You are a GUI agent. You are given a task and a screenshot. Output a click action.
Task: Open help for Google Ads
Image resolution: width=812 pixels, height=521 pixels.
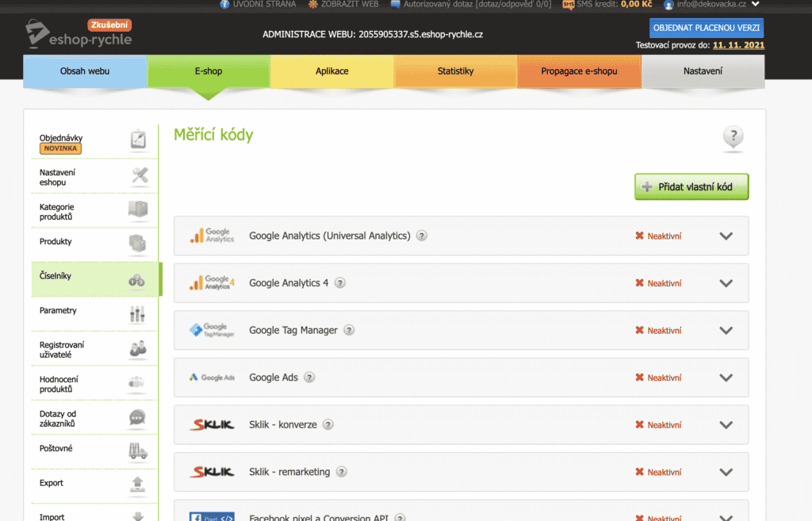click(x=309, y=377)
